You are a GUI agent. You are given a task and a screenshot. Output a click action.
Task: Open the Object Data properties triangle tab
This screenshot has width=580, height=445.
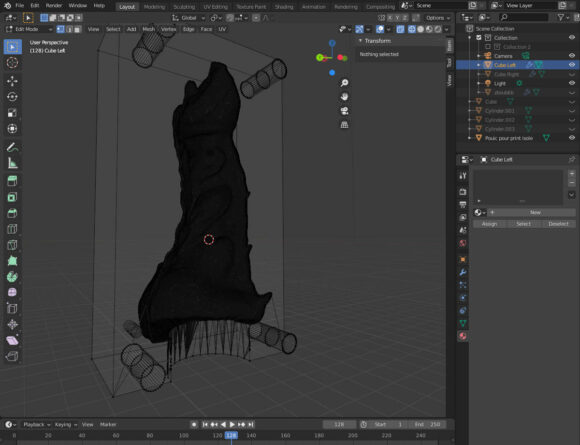click(463, 323)
